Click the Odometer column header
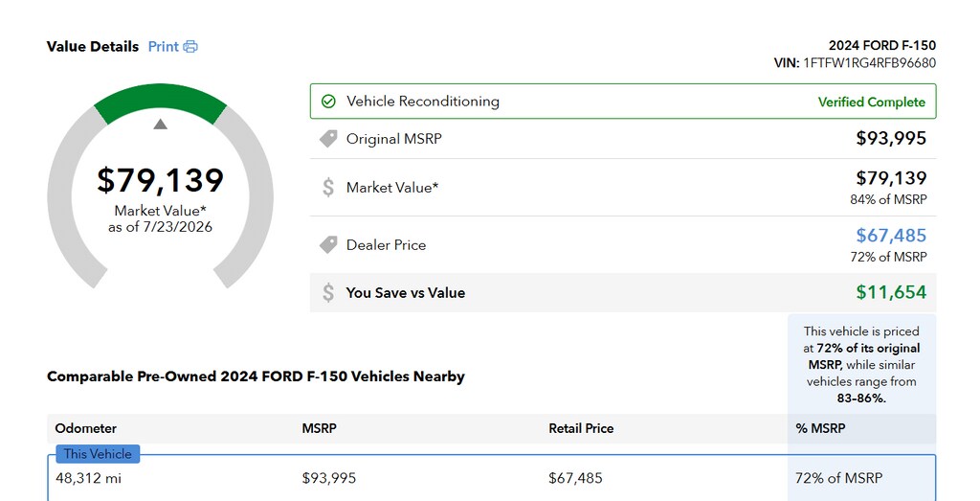Image resolution: width=980 pixels, height=501 pixels. click(x=85, y=428)
